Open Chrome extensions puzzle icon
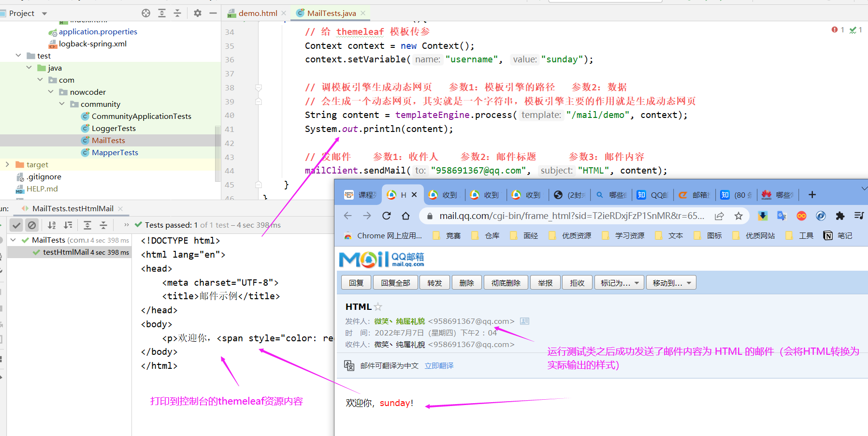Viewport: 868px width, 436px height. click(840, 216)
